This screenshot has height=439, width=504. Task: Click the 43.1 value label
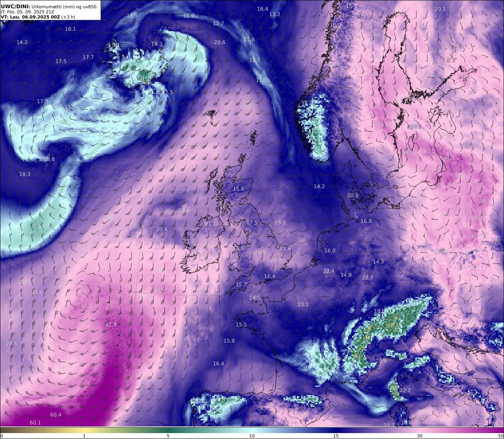coord(86,306)
